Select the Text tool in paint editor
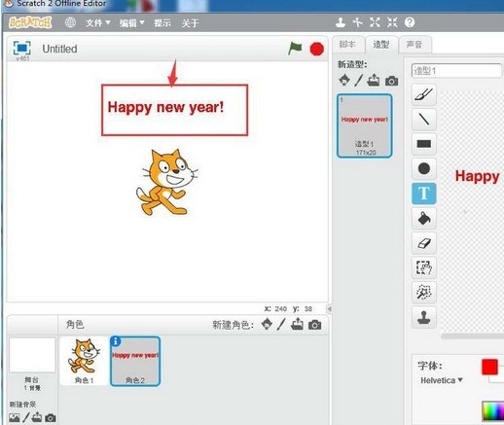Screen dimensions: 504x425 click(x=424, y=194)
